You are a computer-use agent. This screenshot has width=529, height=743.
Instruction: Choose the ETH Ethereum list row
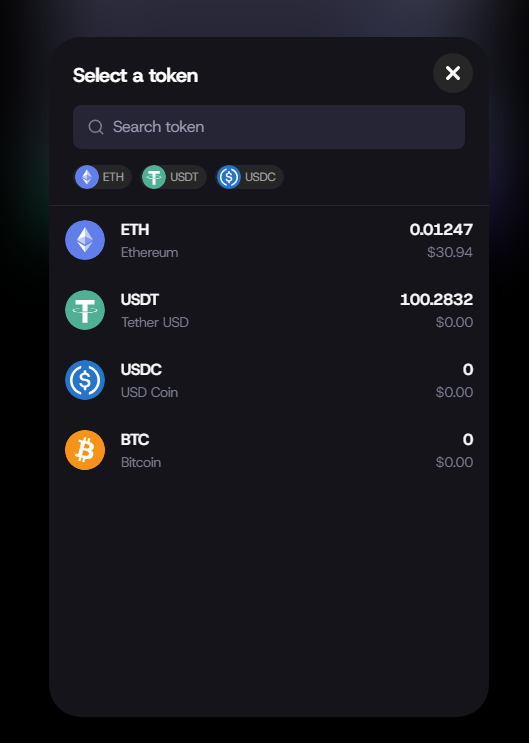(269, 240)
